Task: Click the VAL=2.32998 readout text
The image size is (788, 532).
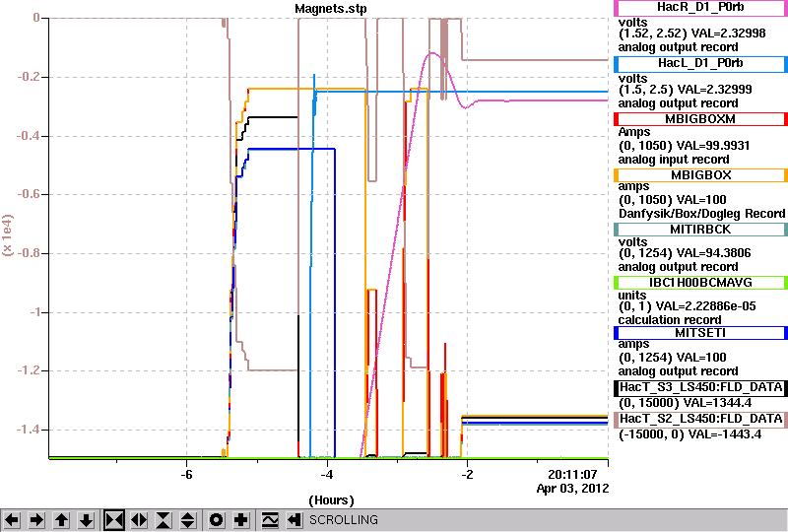Action: [729, 33]
